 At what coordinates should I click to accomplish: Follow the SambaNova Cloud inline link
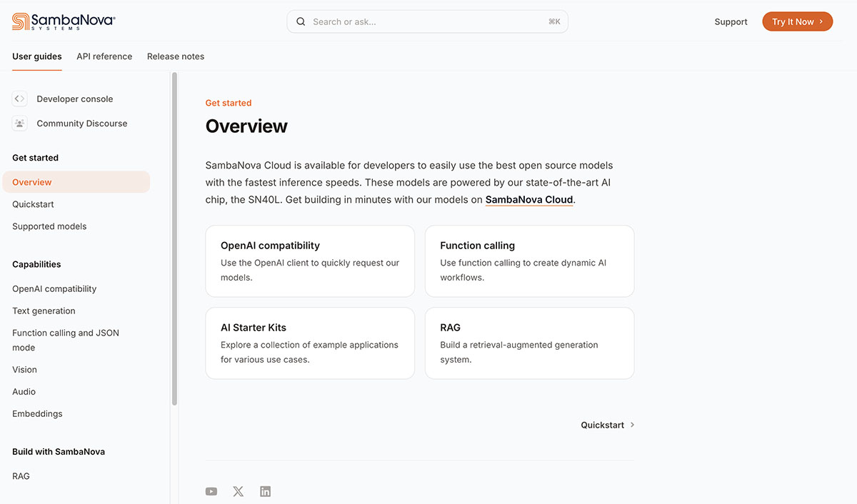(529, 200)
